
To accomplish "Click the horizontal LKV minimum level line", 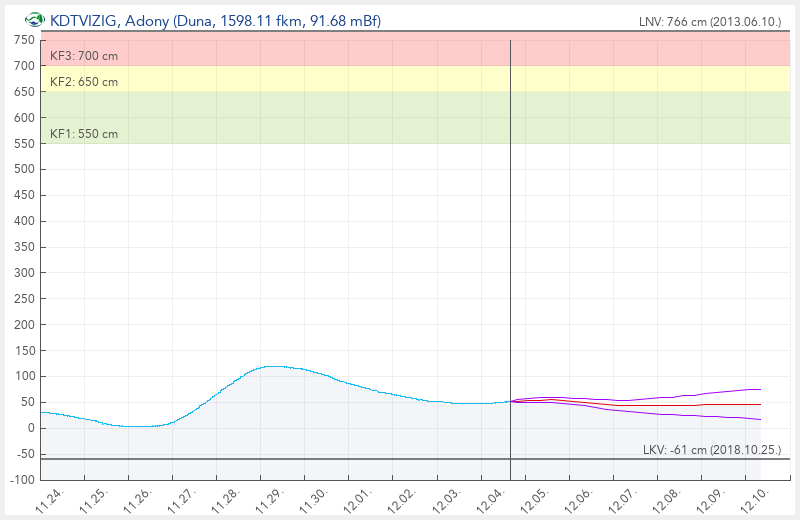I will (x=300, y=460).
